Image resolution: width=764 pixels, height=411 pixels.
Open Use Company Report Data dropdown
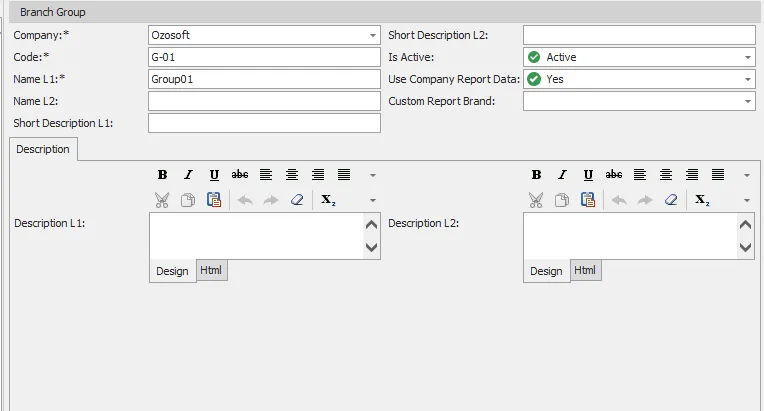[747, 79]
